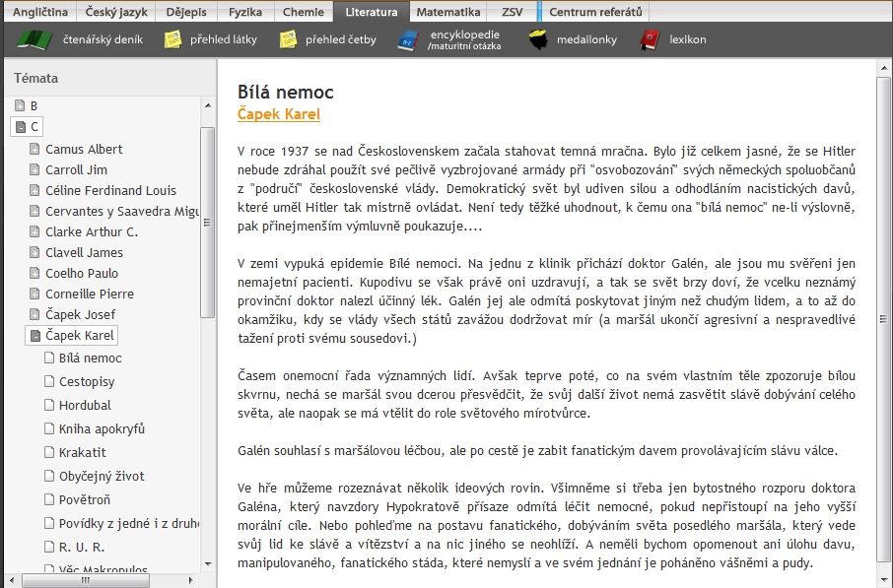893x588 pixels.
Task: Expand the B letter node
Action: (x=20, y=105)
